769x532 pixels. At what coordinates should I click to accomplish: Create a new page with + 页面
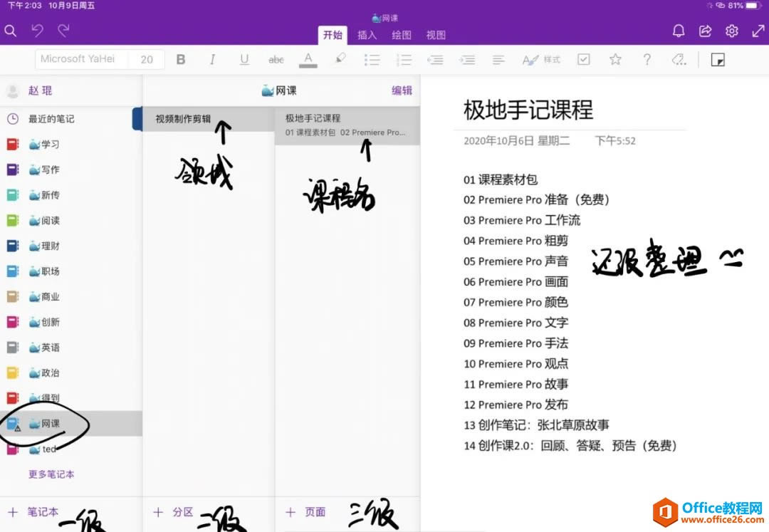(x=305, y=512)
